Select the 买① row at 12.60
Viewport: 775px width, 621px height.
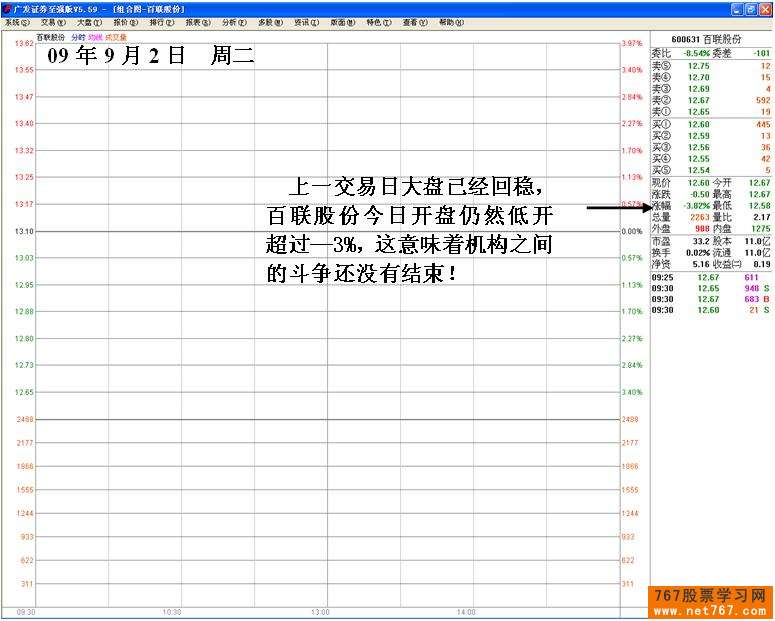pos(711,124)
